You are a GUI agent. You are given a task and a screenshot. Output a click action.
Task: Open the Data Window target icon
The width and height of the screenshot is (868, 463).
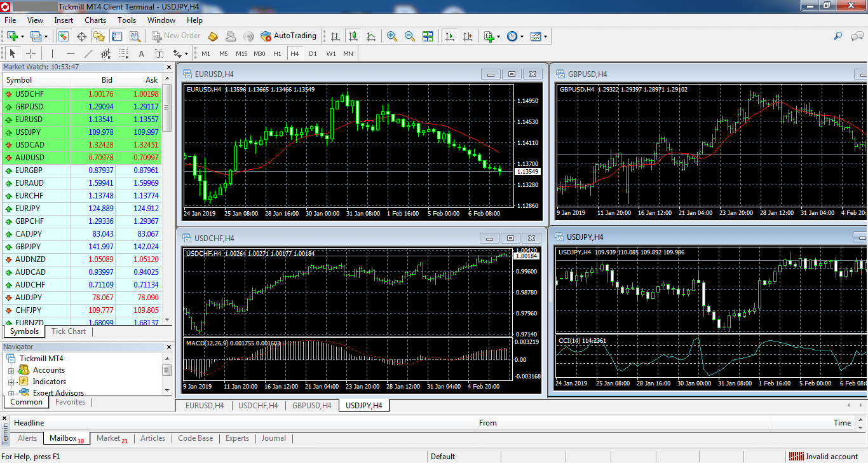click(81, 36)
